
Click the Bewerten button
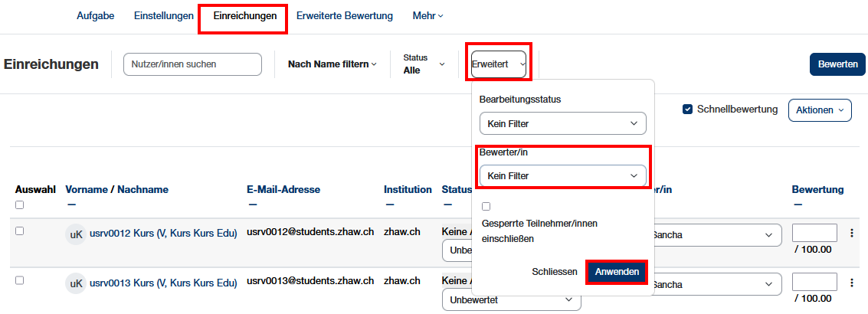click(x=837, y=64)
